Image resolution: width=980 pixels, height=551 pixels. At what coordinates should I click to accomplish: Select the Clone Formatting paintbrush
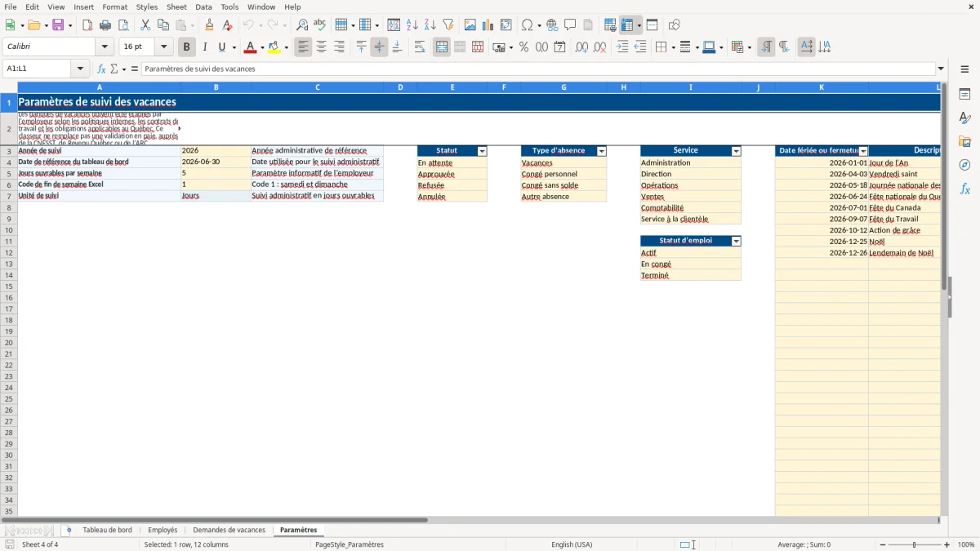point(210,25)
